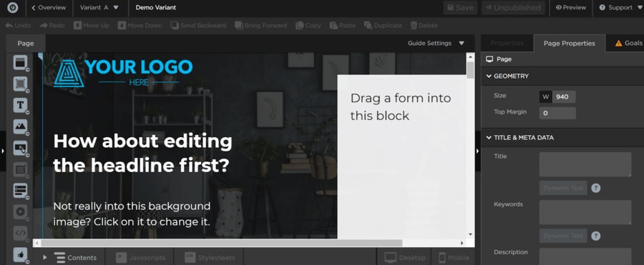
Task: Collapse the right properties panel arrow
Action: point(478,151)
